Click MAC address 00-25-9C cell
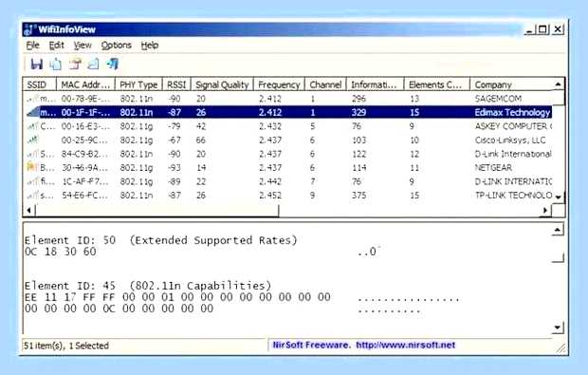Screen dimensions: 588x375 click(x=85, y=140)
